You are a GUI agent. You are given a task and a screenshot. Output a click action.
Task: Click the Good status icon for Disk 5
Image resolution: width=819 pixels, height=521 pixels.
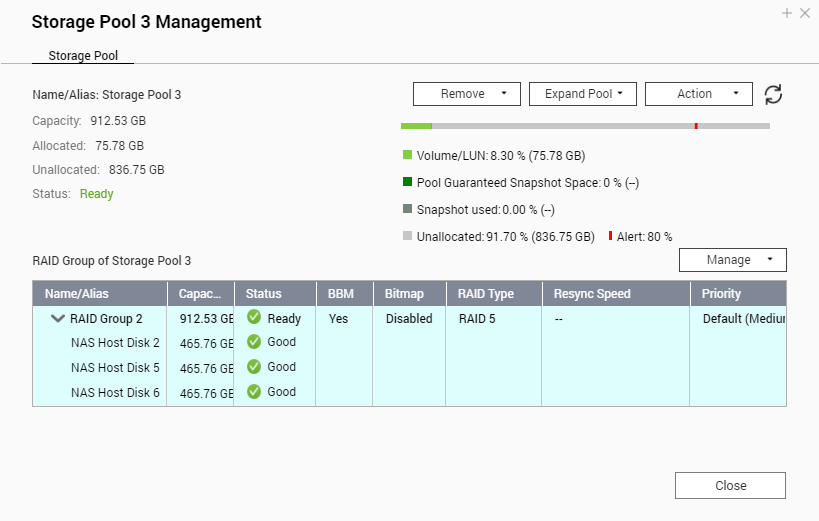(x=254, y=367)
